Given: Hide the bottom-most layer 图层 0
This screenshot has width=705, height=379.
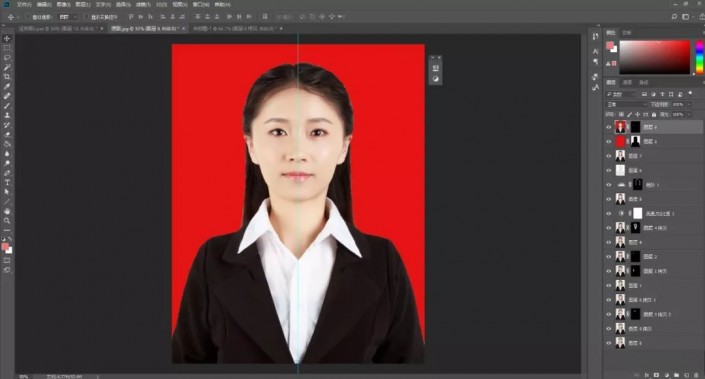Looking at the screenshot, I should (x=609, y=343).
